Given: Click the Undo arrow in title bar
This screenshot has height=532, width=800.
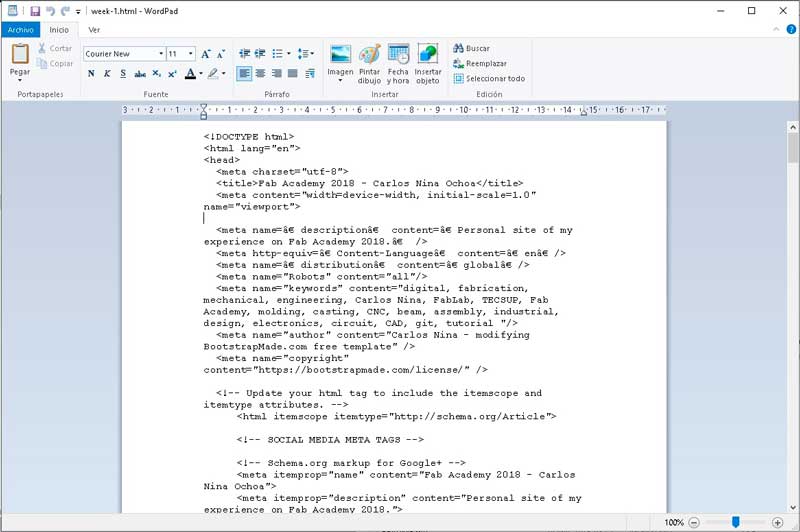Looking at the screenshot, I should [51, 11].
